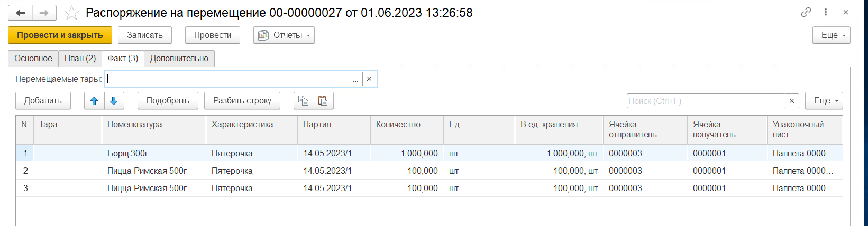
Task: Move selected row up
Action: coord(94,101)
